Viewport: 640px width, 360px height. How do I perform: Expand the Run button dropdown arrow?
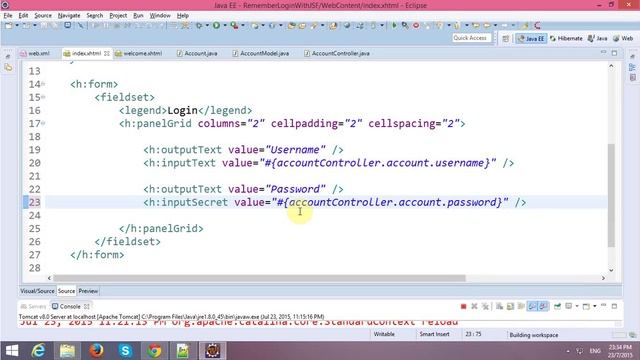click(225, 25)
